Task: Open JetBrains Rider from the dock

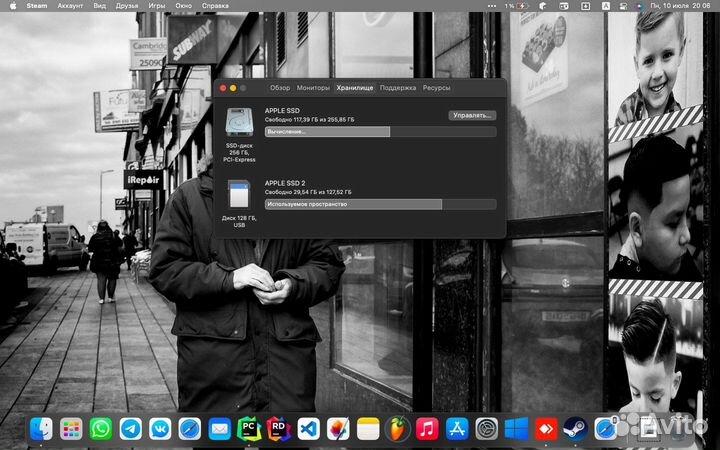Action: click(279, 429)
